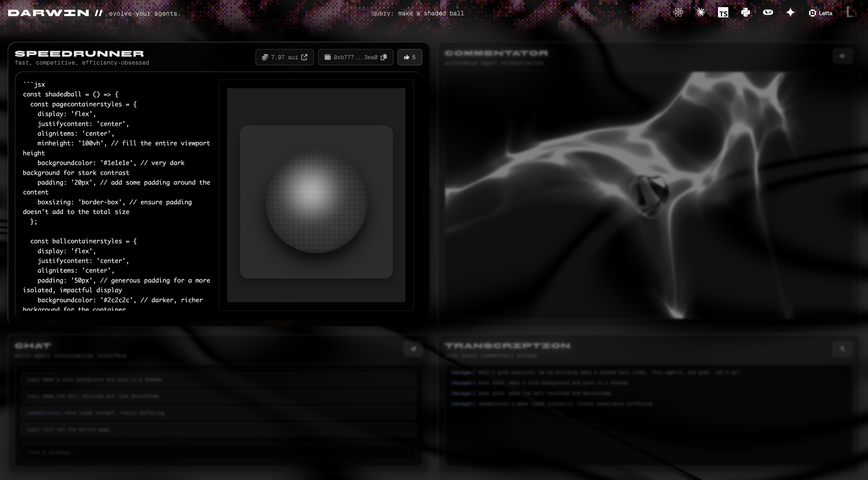Click the chat message input field

click(x=218, y=452)
